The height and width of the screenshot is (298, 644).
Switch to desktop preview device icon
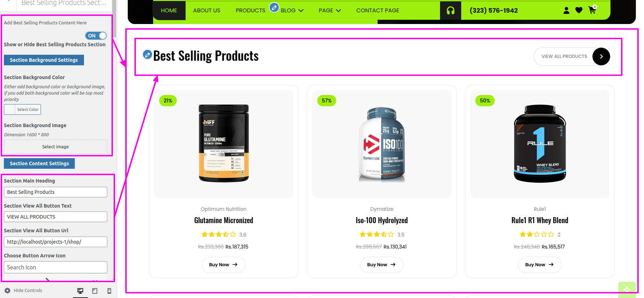(x=80, y=291)
